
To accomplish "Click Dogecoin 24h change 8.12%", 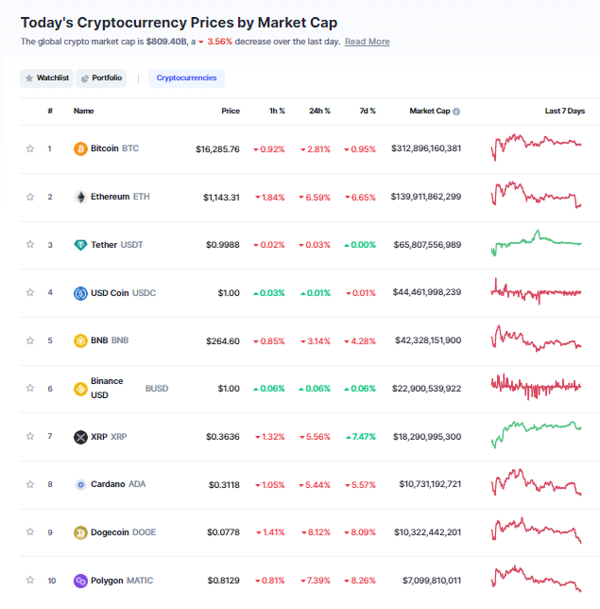I will (316, 532).
